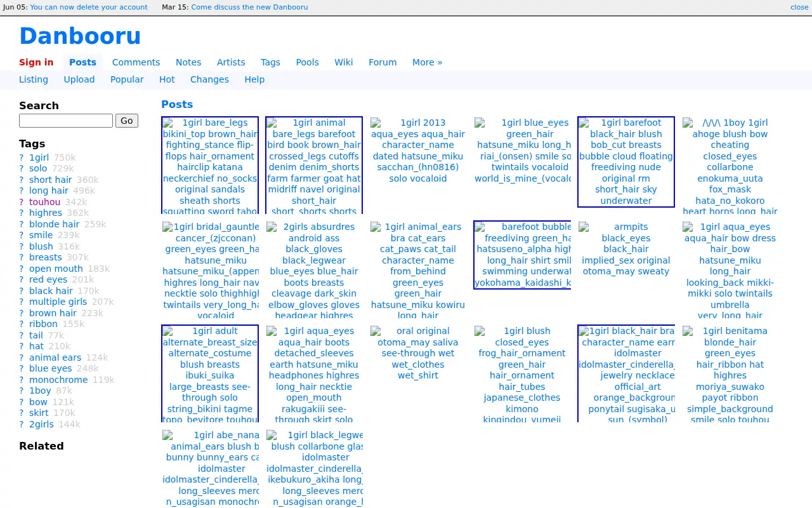The width and height of the screenshot is (812, 508).
Task: Open the Hot submenu item
Action: point(167,79)
